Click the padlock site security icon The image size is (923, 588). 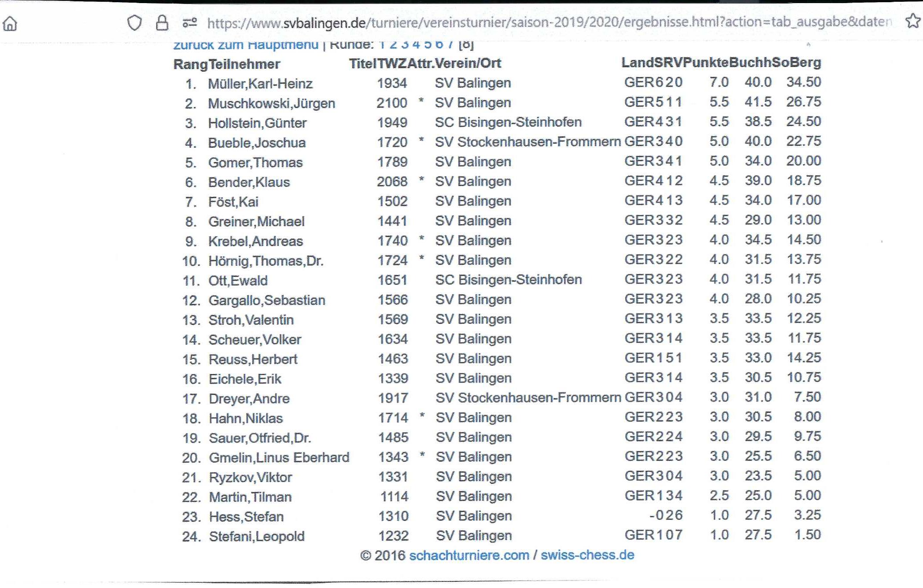pos(162,23)
